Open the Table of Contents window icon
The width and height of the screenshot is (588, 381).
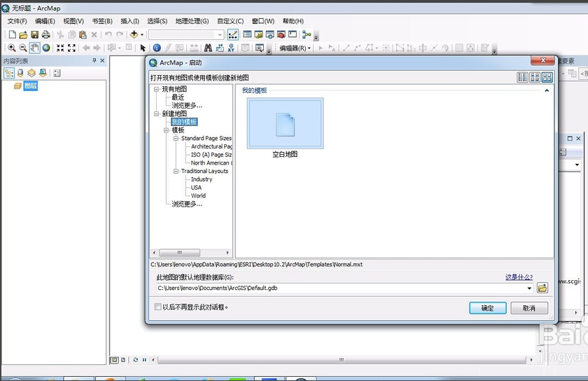coord(247,34)
